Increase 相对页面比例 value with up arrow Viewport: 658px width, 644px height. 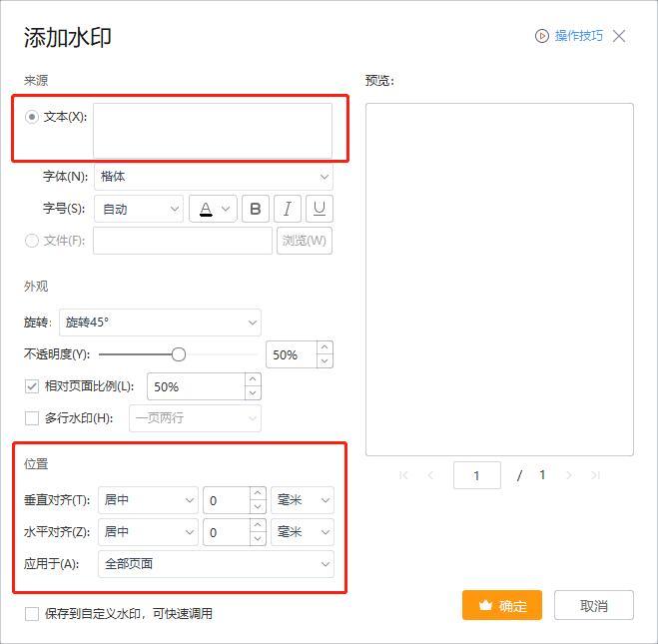(253, 379)
